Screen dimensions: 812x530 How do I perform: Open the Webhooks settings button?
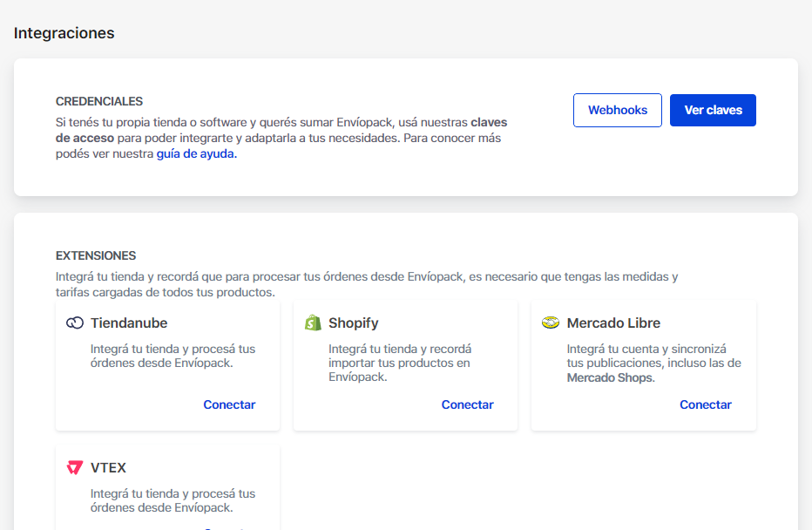(618, 111)
